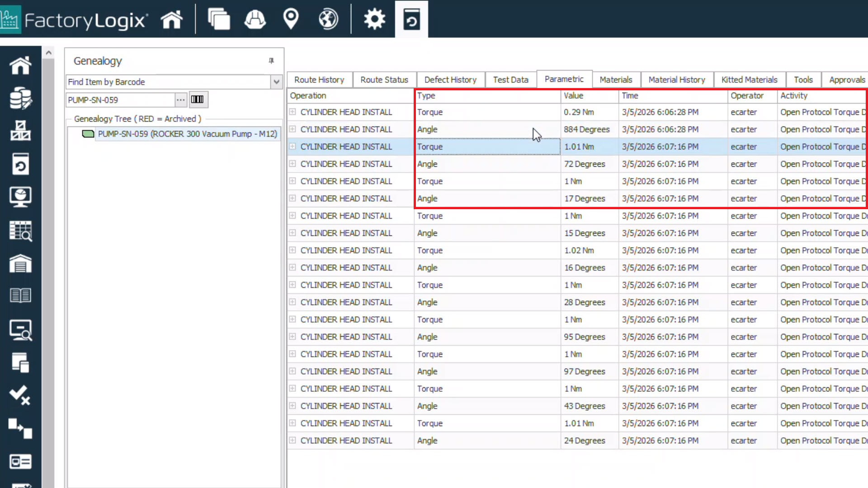Select the hard hat production icon
The width and height of the screenshot is (868, 488).
255,19
